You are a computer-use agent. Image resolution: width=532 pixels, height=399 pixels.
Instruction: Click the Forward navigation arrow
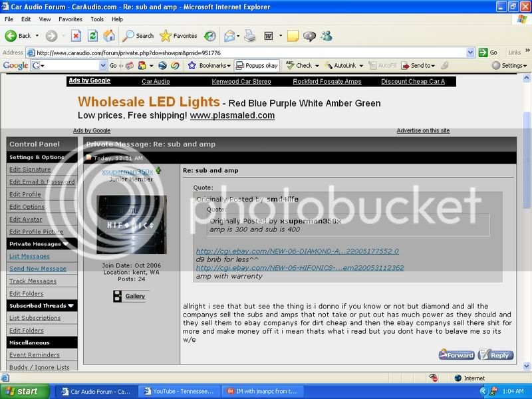[52, 36]
